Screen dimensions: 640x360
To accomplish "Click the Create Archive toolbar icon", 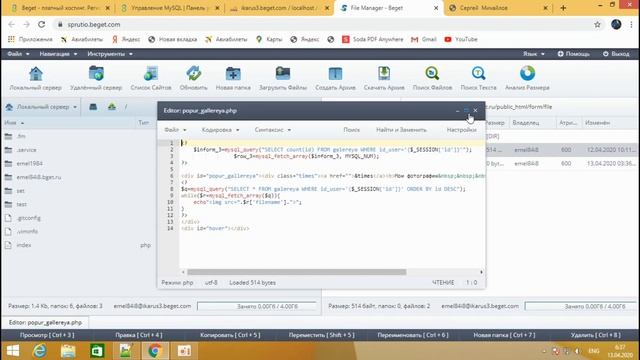I will point(335,78).
